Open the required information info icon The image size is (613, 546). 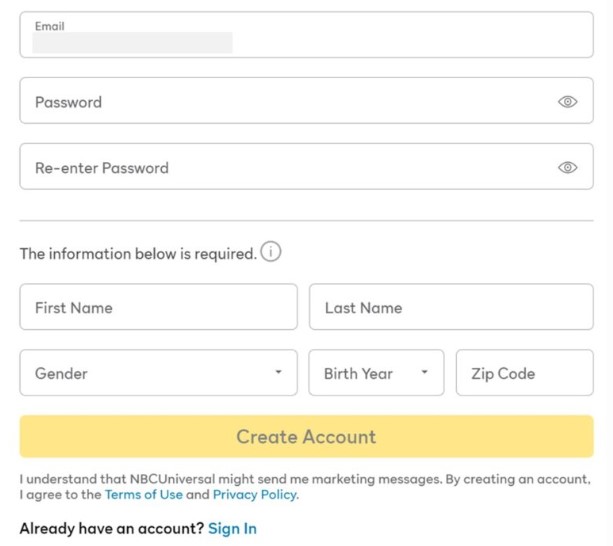[271, 252]
